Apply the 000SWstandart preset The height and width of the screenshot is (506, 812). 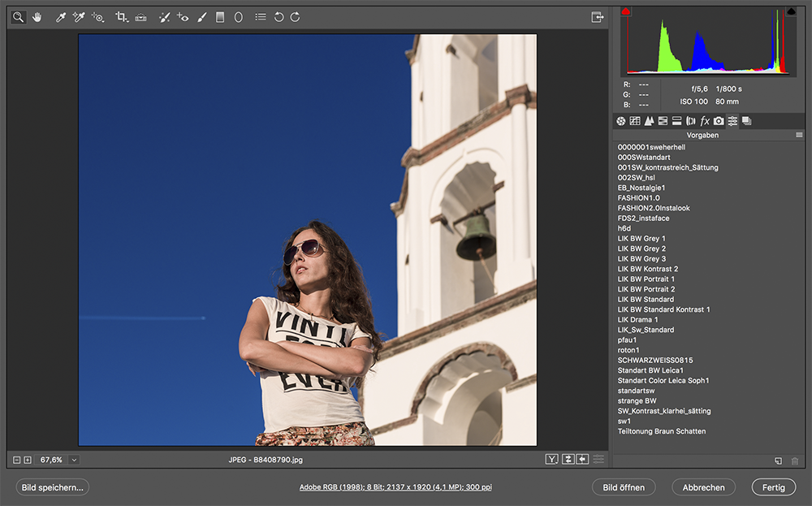(x=644, y=158)
